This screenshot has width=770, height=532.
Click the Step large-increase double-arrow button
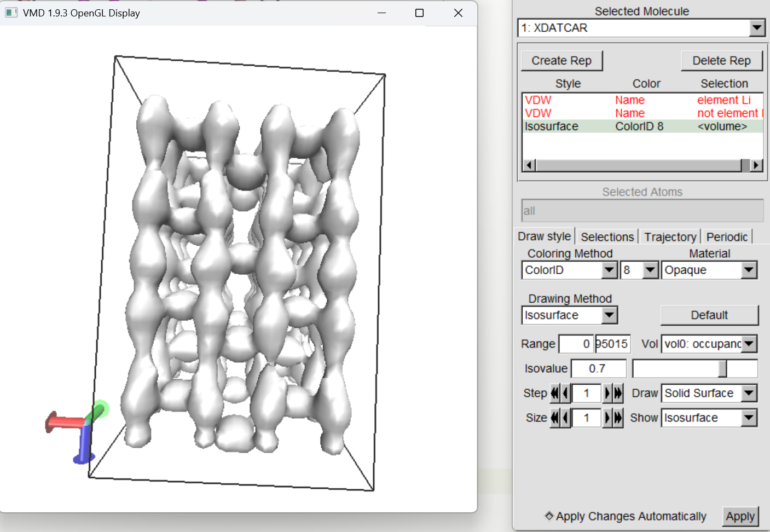point(618,393)
